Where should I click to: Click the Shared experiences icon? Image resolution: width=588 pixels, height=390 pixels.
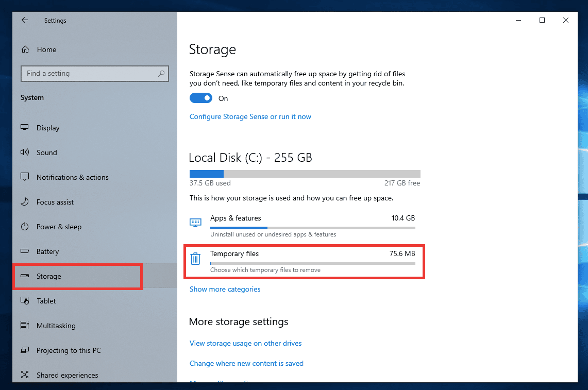(25, 375)
